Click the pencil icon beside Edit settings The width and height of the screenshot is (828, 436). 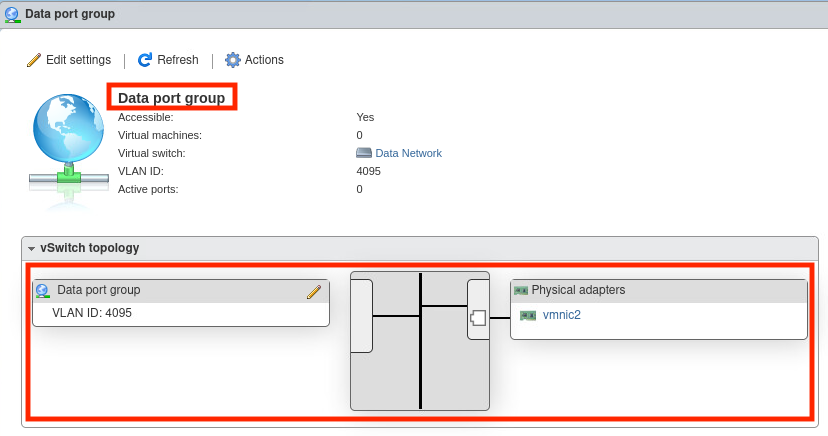tap(34, 60)
